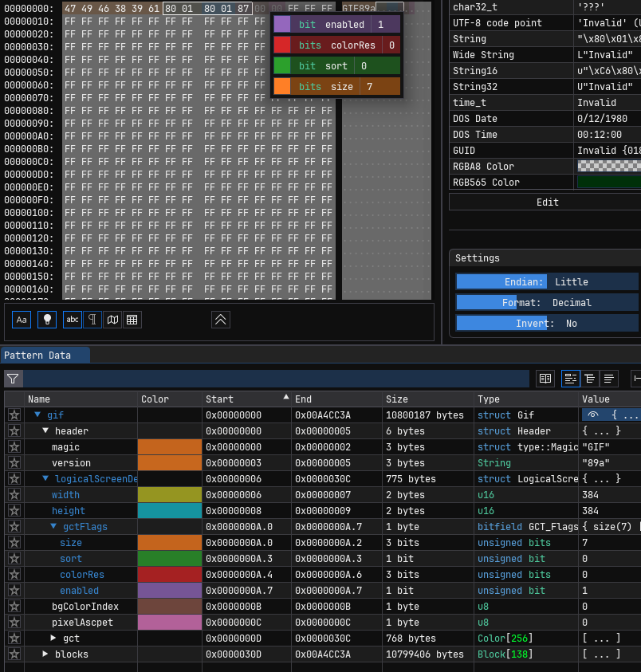Click value "GIF" in the magic row

pos(596,447)
